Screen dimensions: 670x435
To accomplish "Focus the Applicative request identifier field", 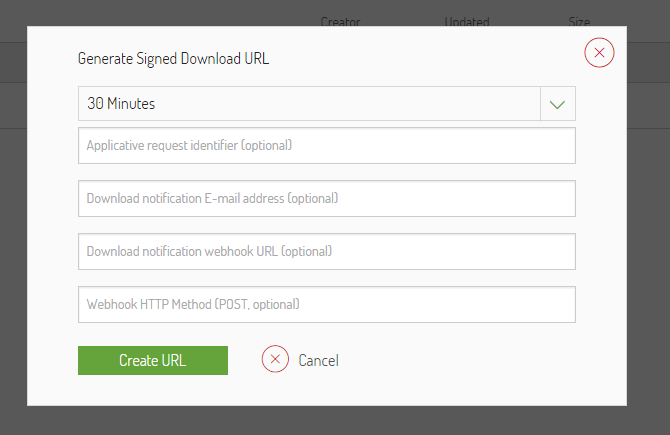I will click(x=326, y=145).
